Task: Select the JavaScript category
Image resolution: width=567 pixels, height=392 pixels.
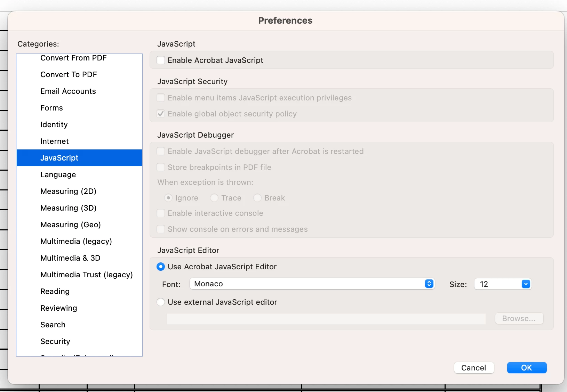Action: click(79, 158)
